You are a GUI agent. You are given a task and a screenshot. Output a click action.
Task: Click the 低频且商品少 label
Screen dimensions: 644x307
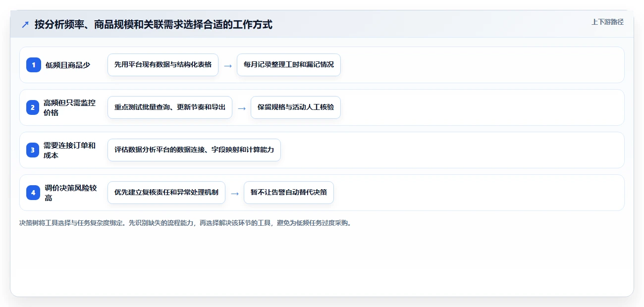click(68, 65)
